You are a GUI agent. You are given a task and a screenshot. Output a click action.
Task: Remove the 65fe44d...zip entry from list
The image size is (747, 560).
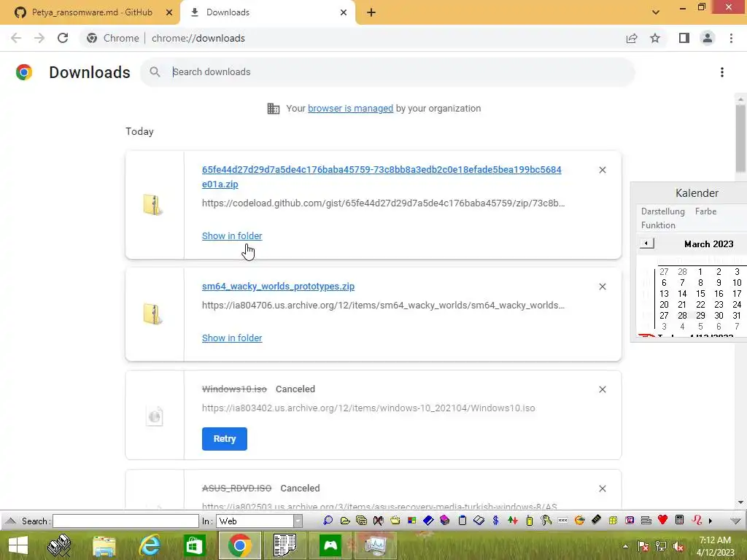pos(602,170)
